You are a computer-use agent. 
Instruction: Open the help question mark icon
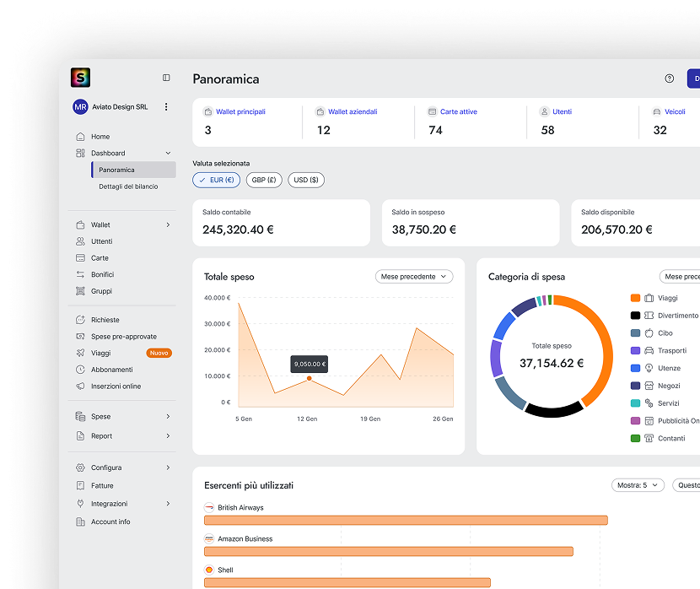(x=670, y=78)
